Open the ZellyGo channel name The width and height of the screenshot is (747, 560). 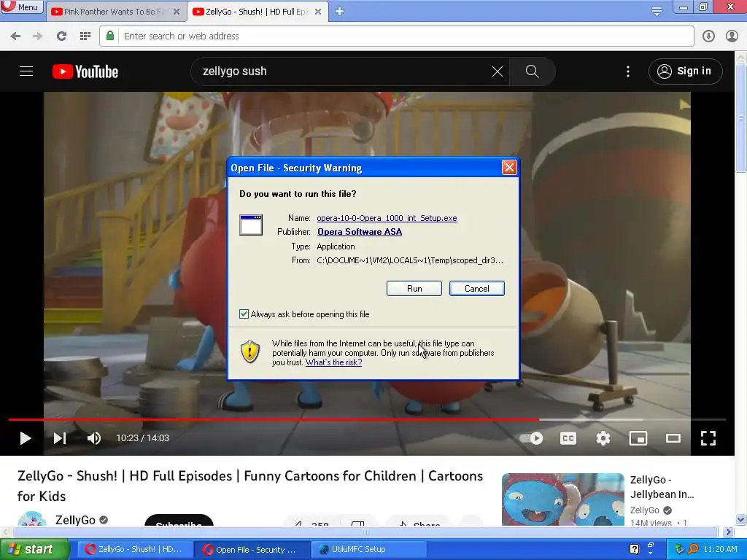click(75, 519)
